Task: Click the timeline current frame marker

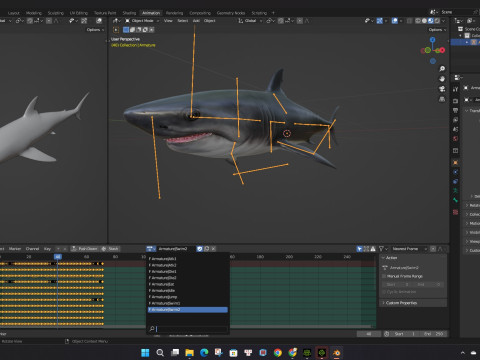Action: tap(58, 257)
